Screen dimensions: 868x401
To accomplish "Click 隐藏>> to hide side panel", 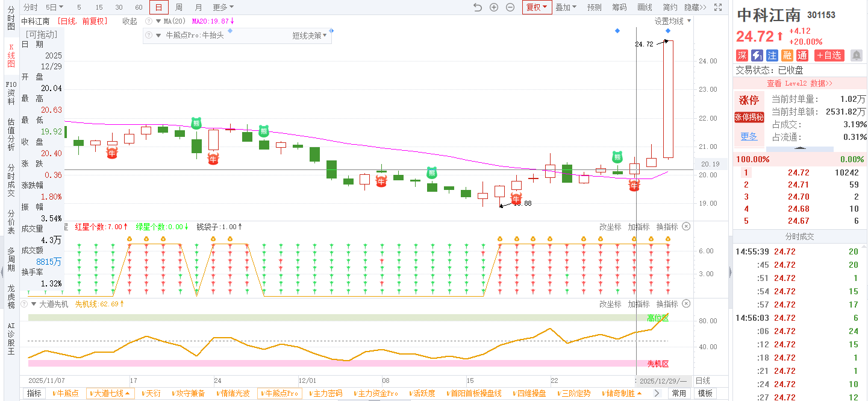I will (x=695, y=7).
